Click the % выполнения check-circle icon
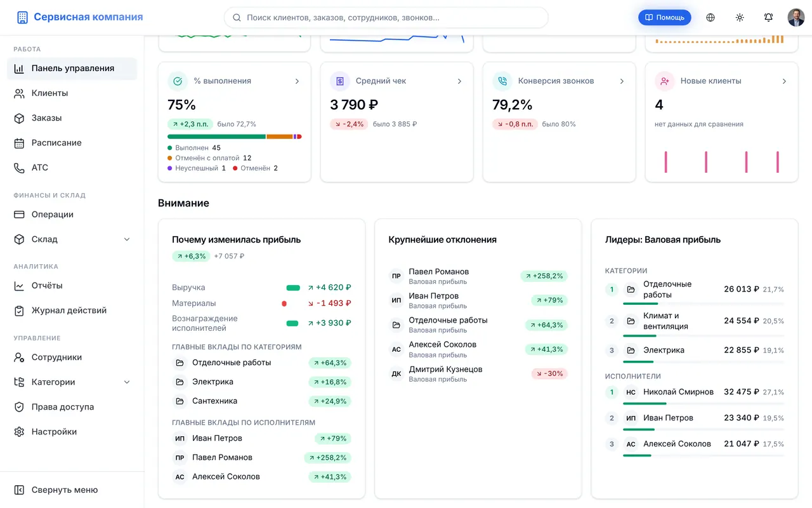Viewport: 812px width, 508px height. point(178,81)
